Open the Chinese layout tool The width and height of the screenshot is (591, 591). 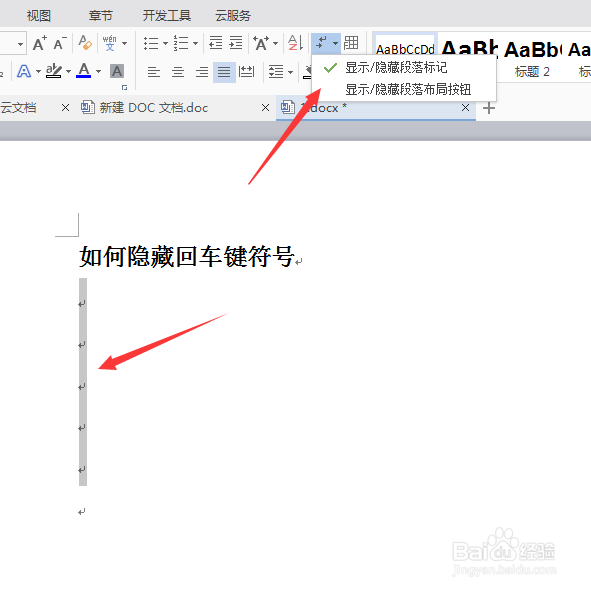click(261, 43)
